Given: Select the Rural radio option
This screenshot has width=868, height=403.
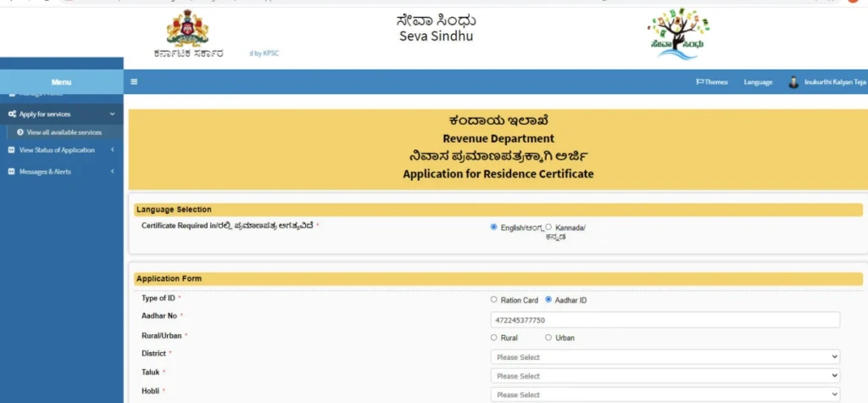Looking at the screenshot, I should click(x=494, y=338).
